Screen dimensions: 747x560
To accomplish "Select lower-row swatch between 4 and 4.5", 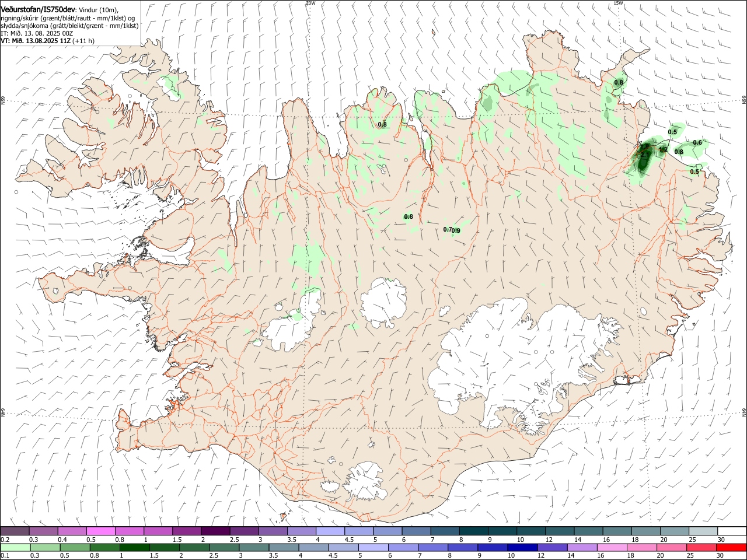I will point(313,547).
